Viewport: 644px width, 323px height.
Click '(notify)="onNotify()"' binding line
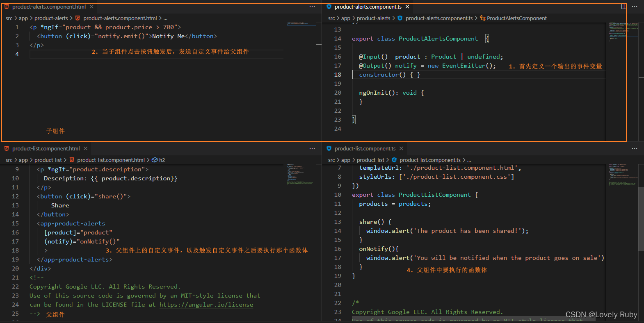tap(82, 241)
